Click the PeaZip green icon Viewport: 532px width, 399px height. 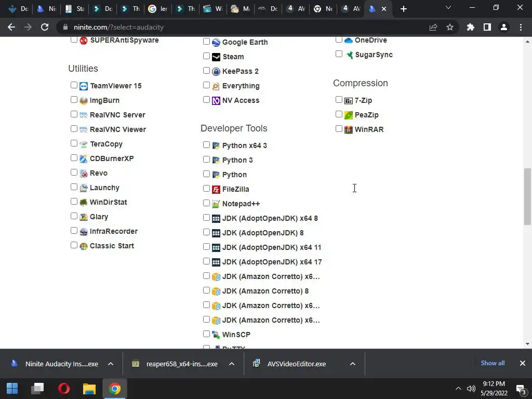point(349,115)
